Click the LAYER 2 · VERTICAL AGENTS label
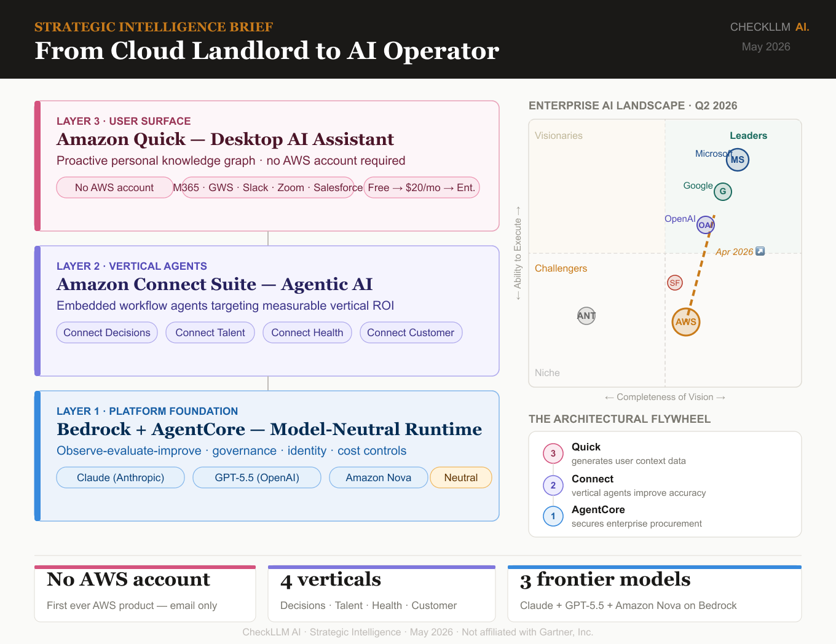Image resolution: width=836 pixels, height=644 pixels. 132,266
